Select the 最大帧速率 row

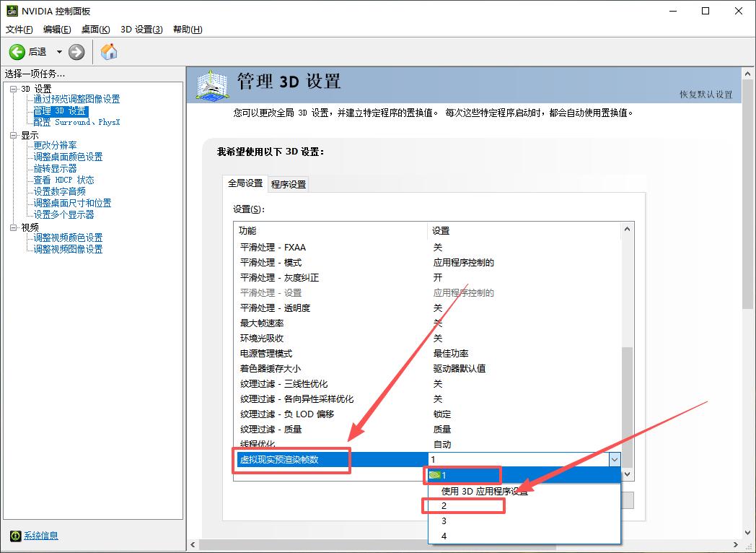point(427,323)
